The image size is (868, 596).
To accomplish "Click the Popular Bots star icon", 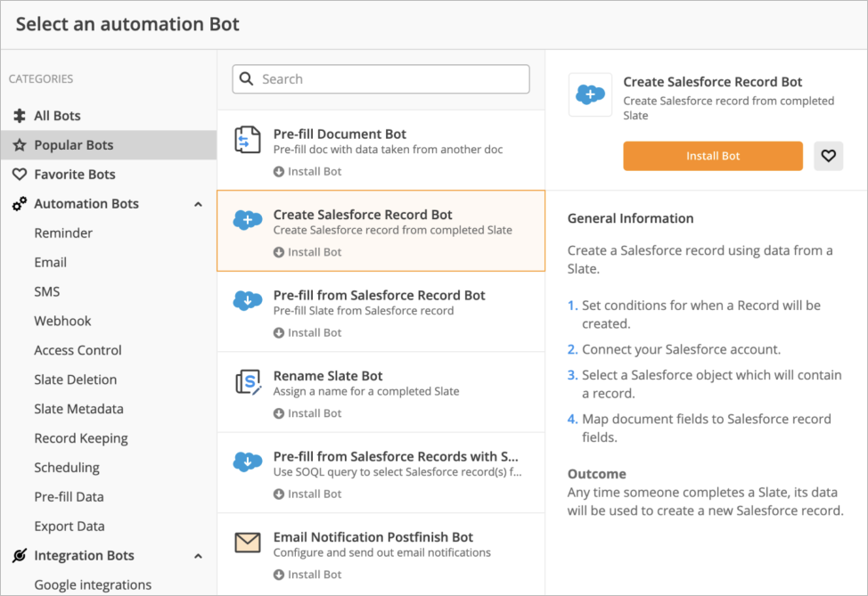I will coord(20,145).
